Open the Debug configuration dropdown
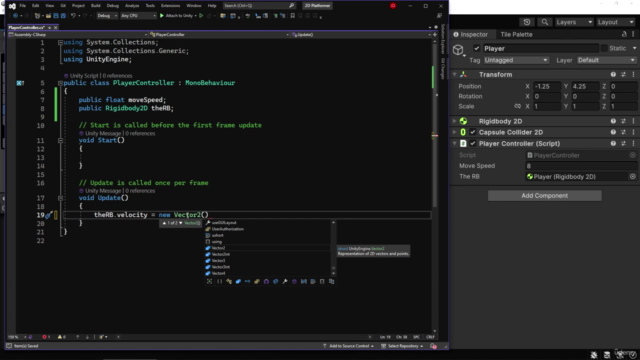The width and height of the screenshot is (640, 360). tap(107, 16)
